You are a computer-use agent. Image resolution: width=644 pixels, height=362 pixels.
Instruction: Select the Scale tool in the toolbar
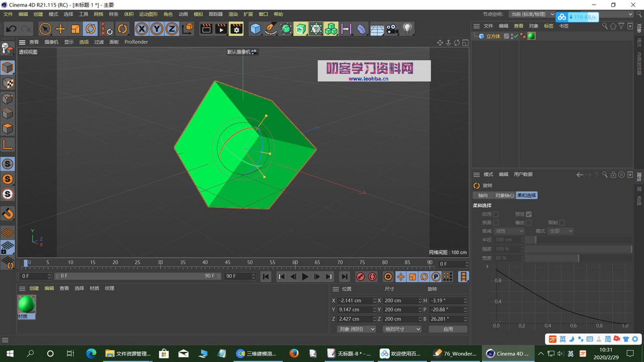point(75,29)
